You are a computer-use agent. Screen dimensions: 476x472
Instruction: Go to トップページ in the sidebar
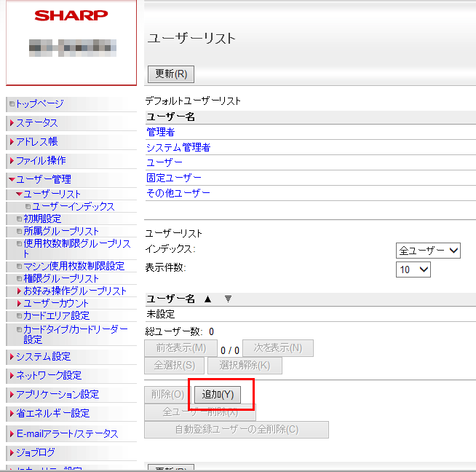39,103
